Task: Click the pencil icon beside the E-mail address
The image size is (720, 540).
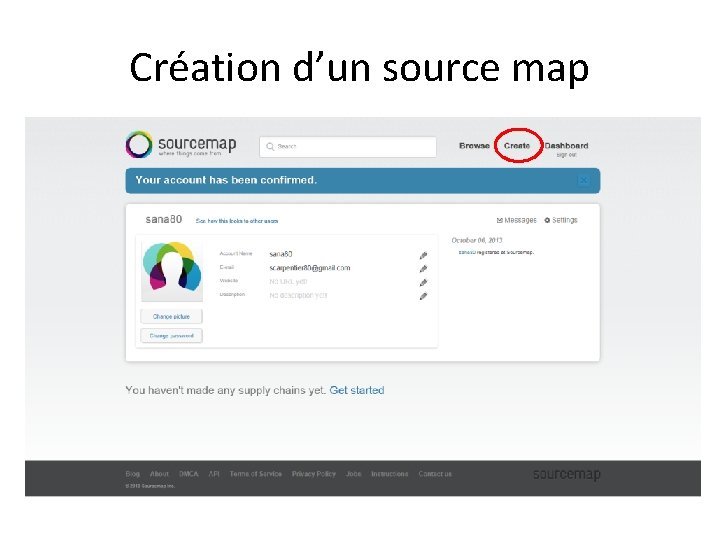Action: coord(423,269)
